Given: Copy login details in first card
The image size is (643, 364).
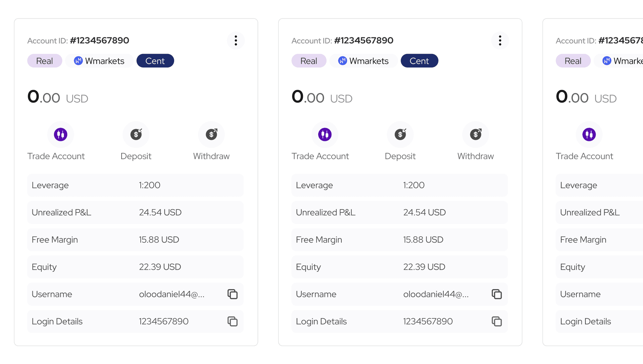Looking at the screenshot, I should (232, 321).
